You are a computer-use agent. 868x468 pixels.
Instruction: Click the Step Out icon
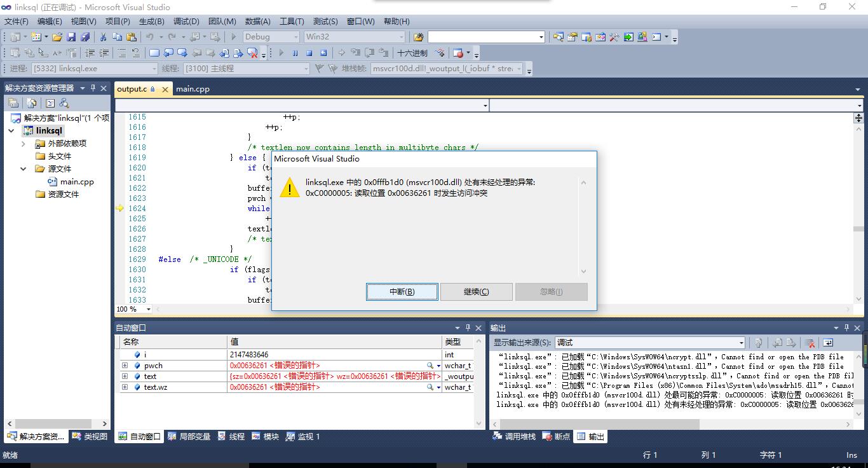tap(383, 53)
